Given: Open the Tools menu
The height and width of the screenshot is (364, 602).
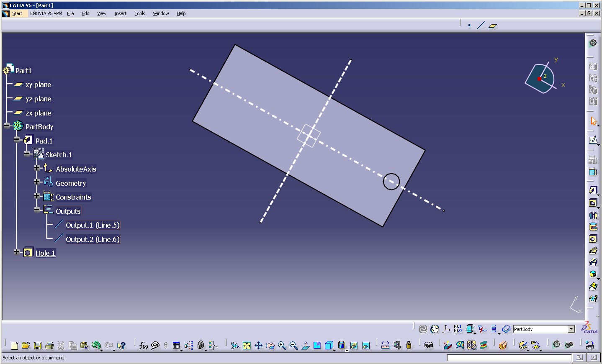Looking at the screenshot, I should coord(140,13).
